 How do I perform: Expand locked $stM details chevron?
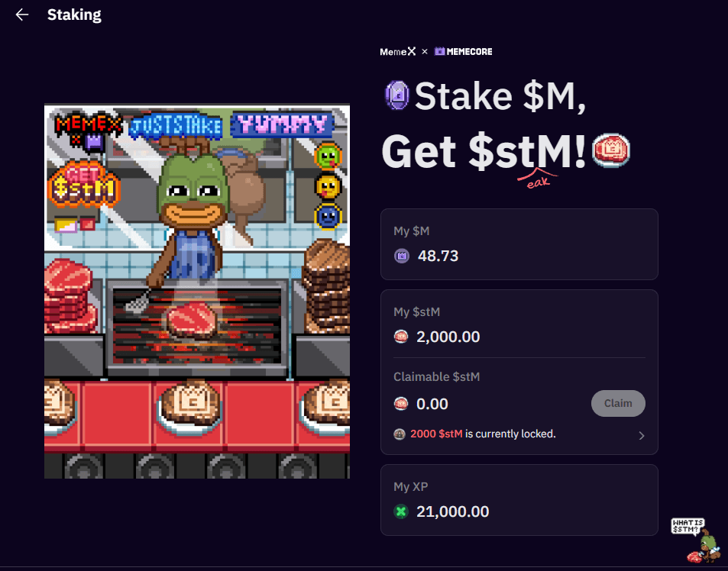pos(641,436)
